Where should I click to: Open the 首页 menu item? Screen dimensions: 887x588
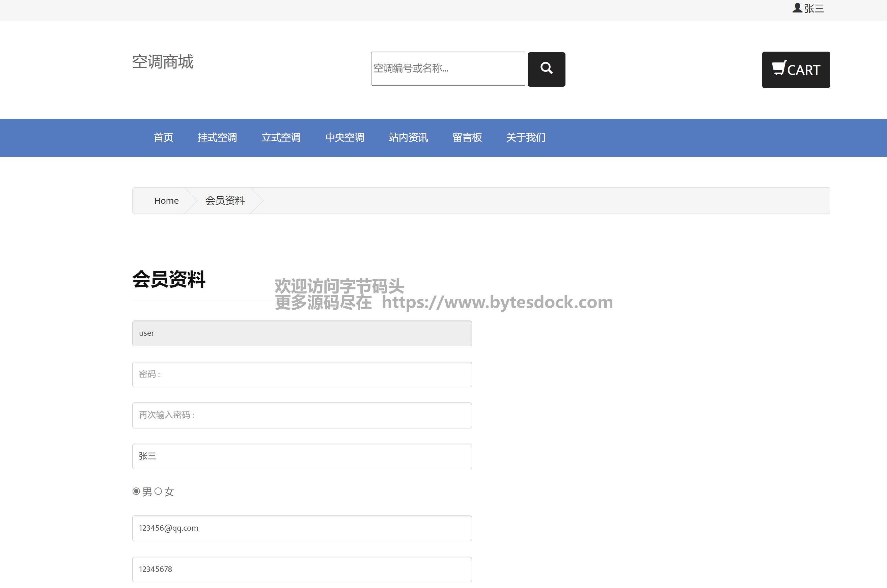[x=163, y=138]
